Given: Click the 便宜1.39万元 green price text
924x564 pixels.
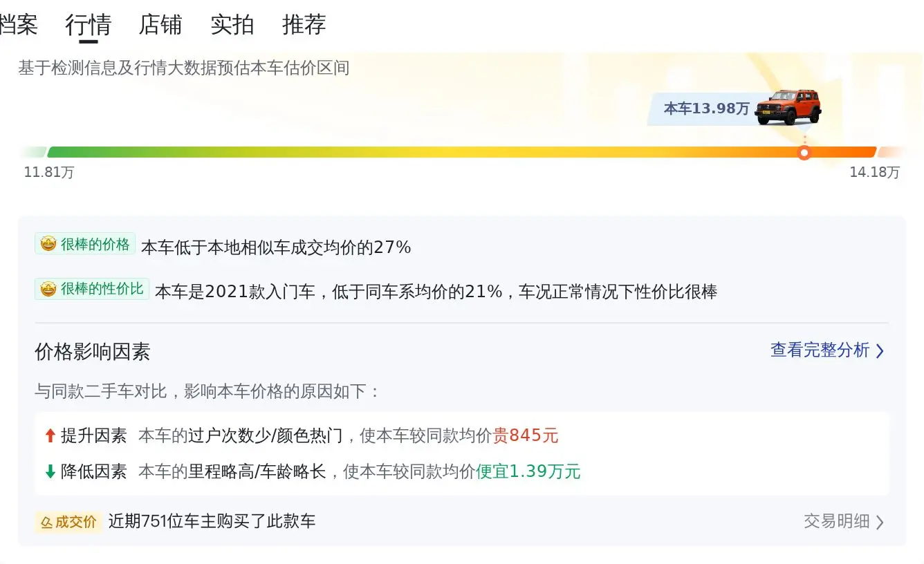Looking at the screenshot, I should 528,471.
